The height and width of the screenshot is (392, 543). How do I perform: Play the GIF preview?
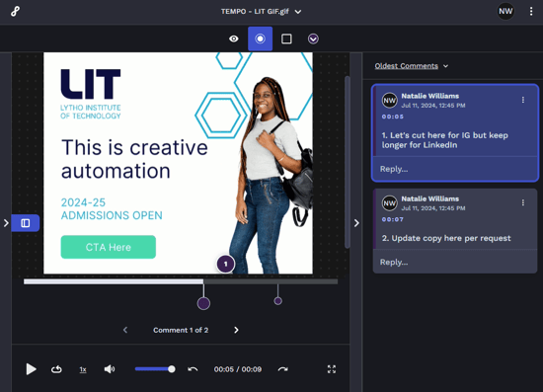(x=31, y=369)
